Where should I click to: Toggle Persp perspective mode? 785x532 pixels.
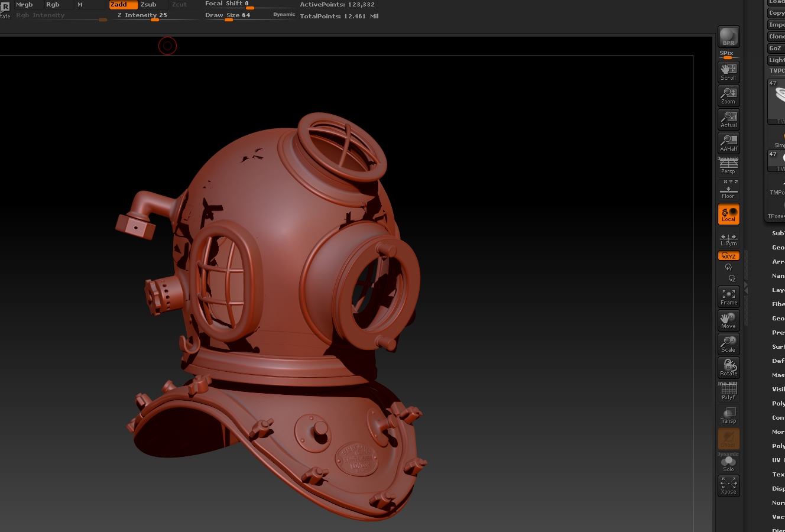[x=728, y=167]
